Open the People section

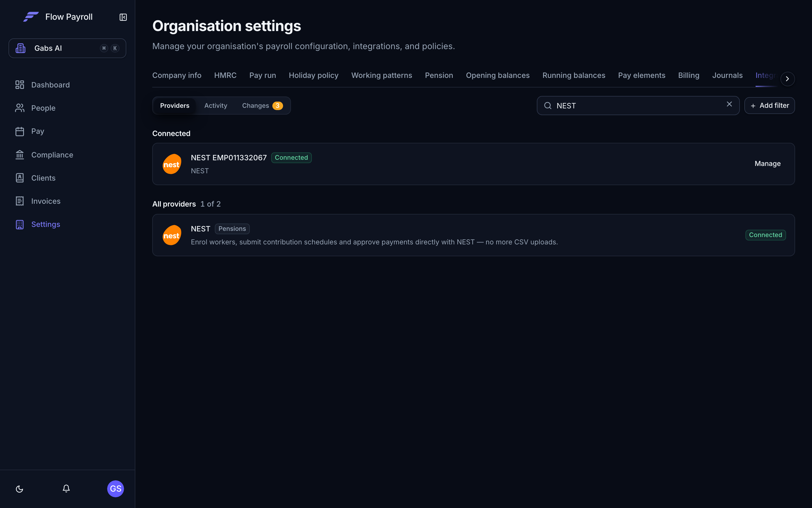(x=35, y=108)
